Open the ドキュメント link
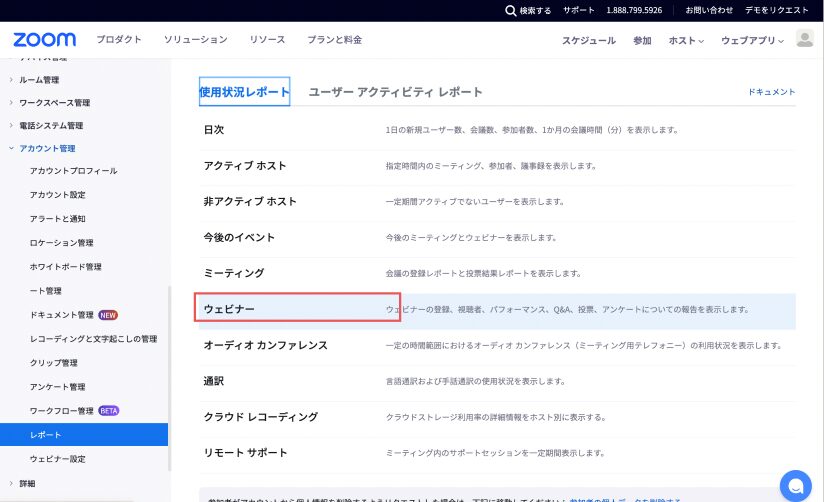824x502 pixels. (x=771, y=92)
